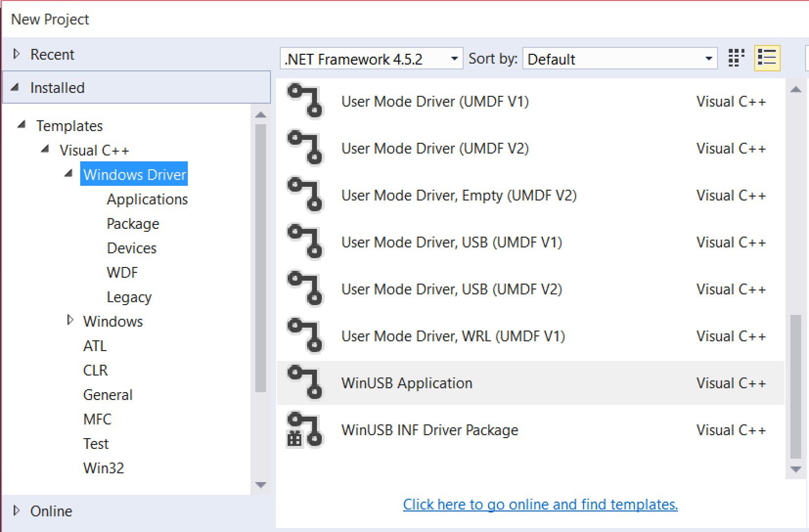The width and height of the screenshot is (809, 532).
Task: Choose User Mode Driver (UMDF V2) template name
Action: (x=435, y=148)
